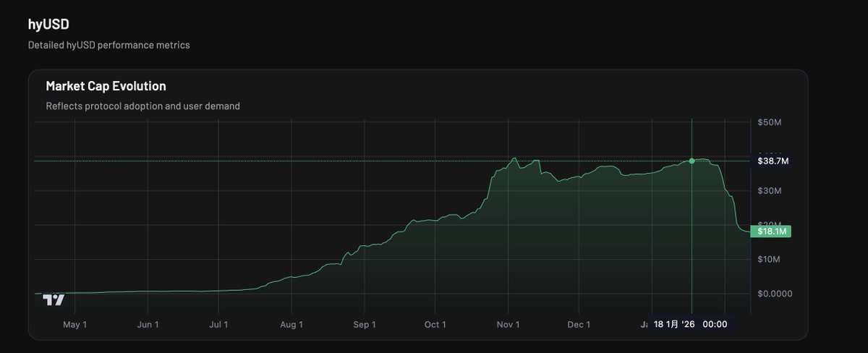
Task: Click the hyUSD page heading
Action: click(48, 25)
